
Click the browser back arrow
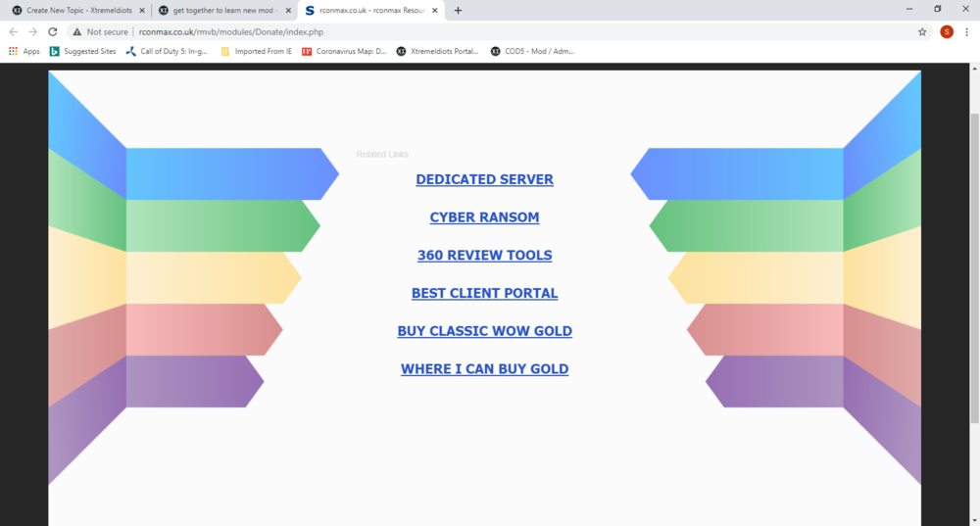[13, 31]
